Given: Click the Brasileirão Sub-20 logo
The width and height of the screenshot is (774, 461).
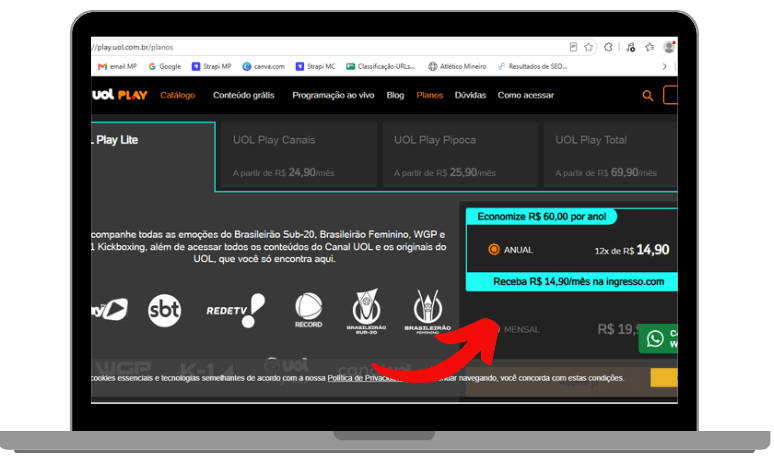Looking at the screenshot, I should click(x=366, y=311).
